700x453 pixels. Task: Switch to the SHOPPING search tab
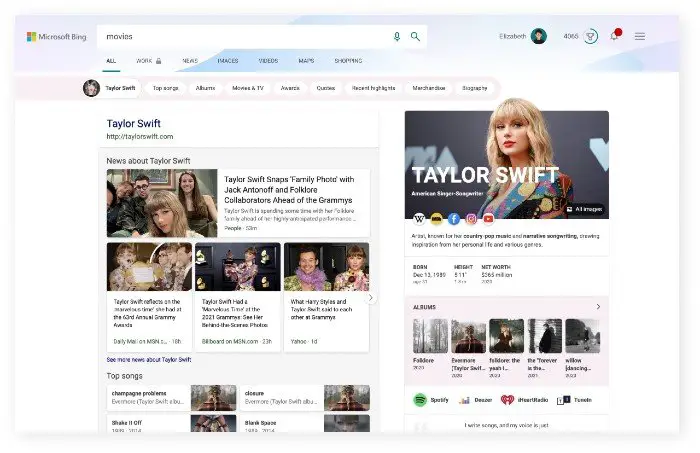[349, 61]
